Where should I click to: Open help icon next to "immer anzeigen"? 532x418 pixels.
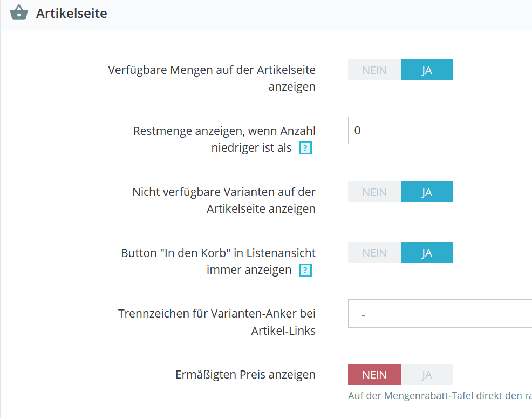305,271
